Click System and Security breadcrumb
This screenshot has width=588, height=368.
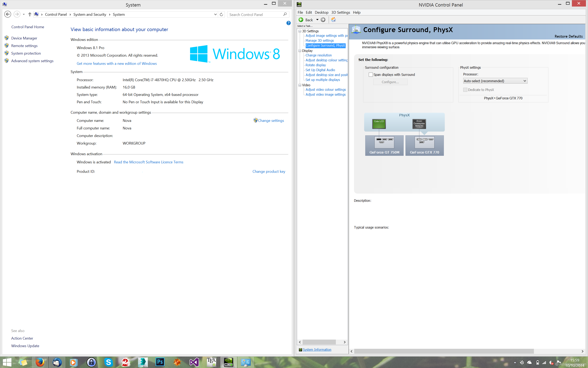tap(90, 15)
